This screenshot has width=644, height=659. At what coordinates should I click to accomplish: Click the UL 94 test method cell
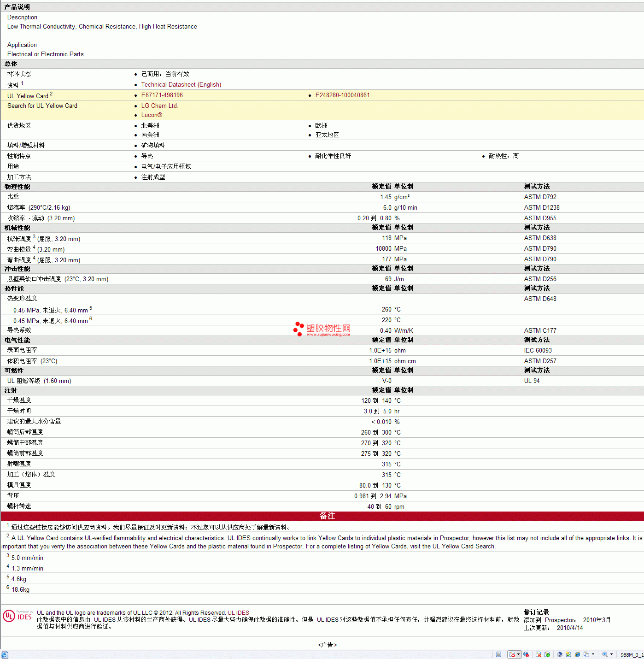[532, 381]
